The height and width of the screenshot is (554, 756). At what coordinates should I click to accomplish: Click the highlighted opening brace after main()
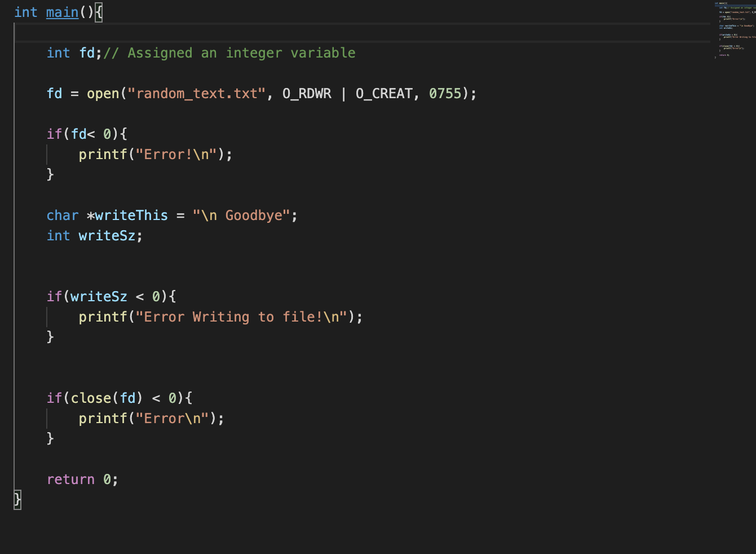pyautogui.click(x=98, y=12)
